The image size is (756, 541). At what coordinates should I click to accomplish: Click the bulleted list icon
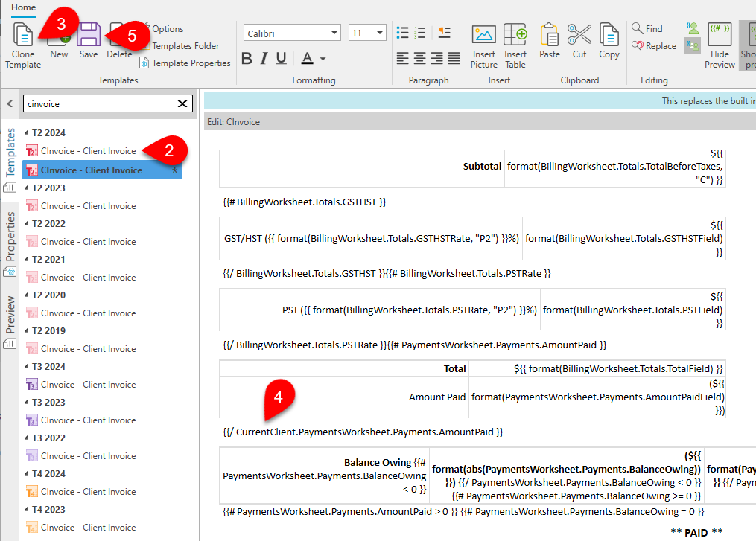tap(403, 33)
